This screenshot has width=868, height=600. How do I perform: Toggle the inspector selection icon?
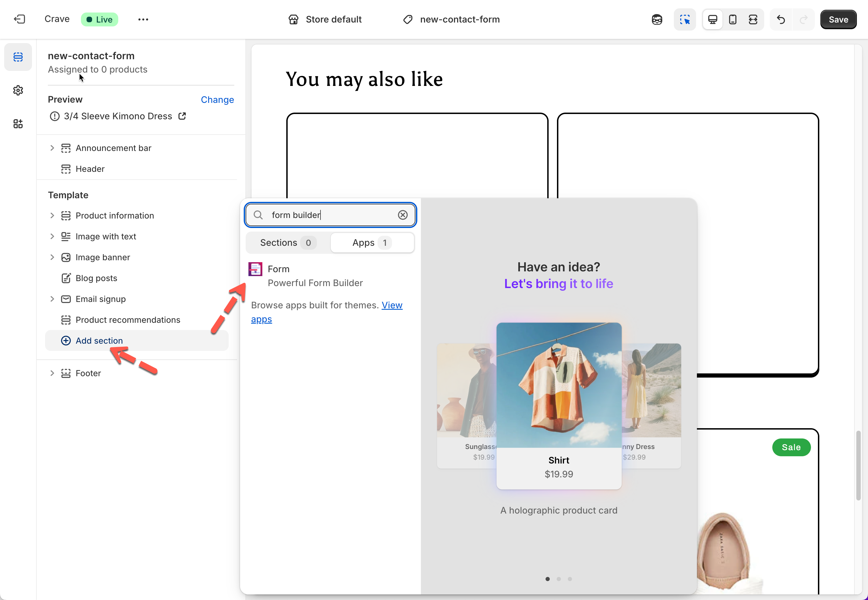click(x=684, y=19)
